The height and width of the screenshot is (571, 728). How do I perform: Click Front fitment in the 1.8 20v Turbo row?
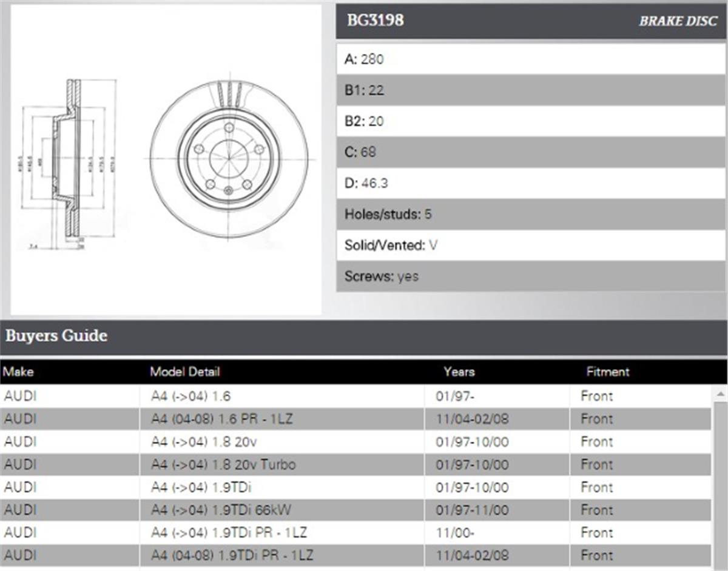point(641,465)
